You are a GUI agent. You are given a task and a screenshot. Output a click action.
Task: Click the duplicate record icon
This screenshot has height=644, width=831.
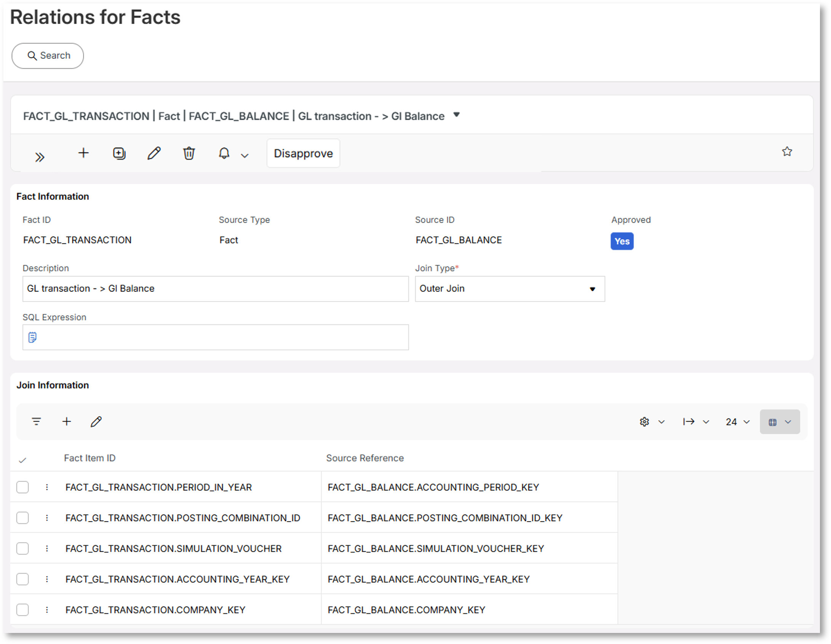click(119, 153)
